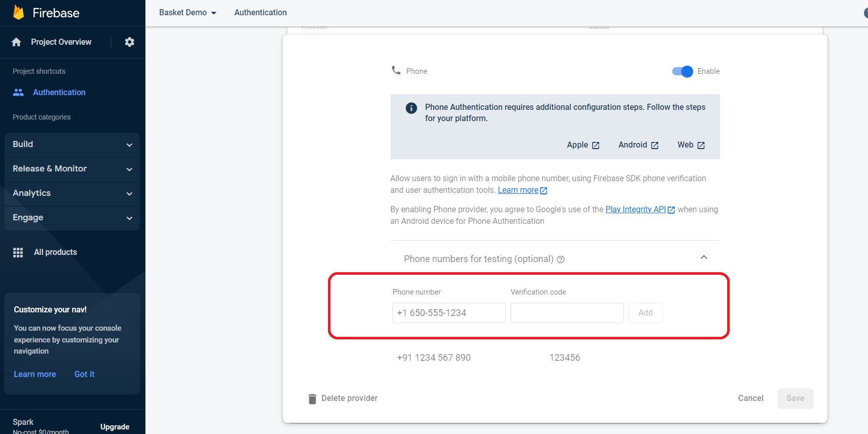Open the Android setup steps link
868x434 pixels.
[633, 145]
